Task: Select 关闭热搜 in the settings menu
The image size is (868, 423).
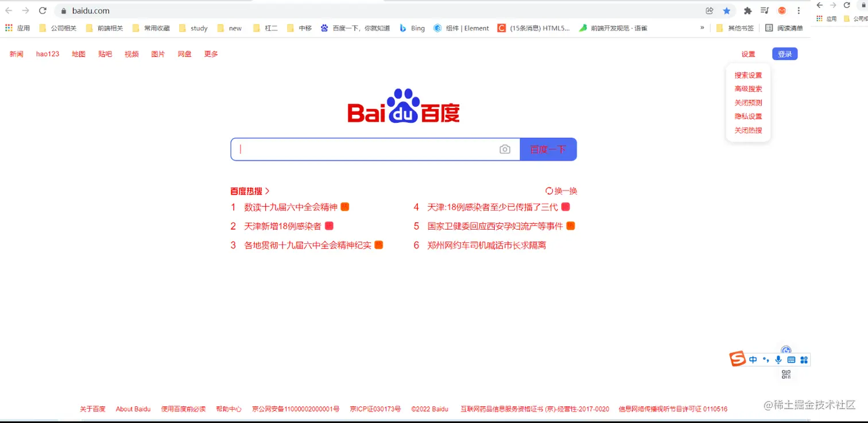Action: (x=748, y=130)
